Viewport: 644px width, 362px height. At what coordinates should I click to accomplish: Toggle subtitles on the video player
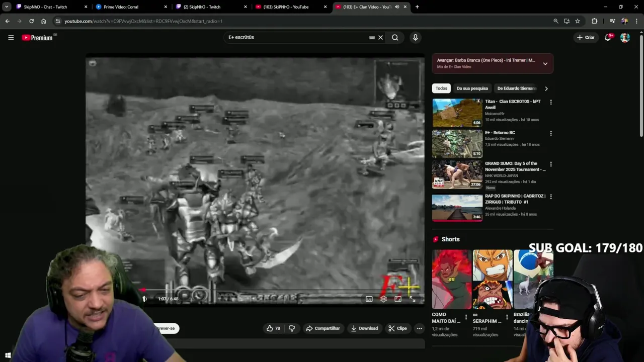tap(369, 299)
